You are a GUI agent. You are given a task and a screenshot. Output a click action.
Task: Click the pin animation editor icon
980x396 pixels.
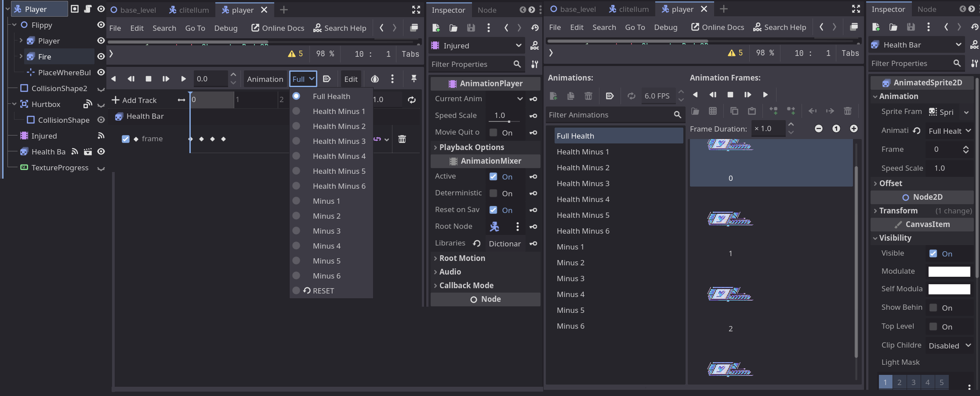(414, 79)
